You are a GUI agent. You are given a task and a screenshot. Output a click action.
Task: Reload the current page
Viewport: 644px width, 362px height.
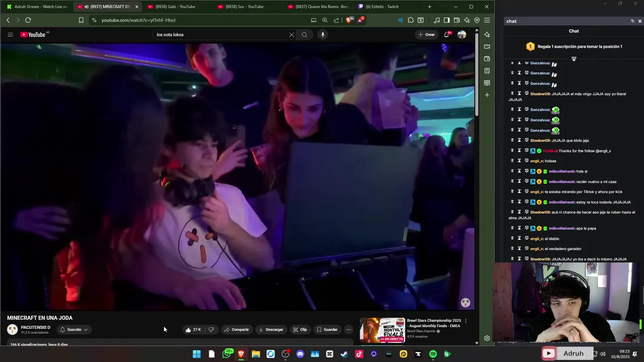(x=28, y=20)
